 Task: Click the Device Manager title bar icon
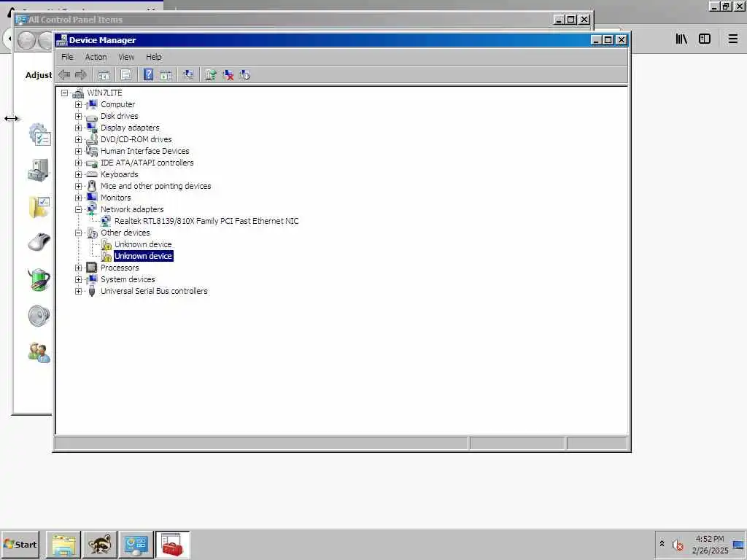[x=61, y=40]
